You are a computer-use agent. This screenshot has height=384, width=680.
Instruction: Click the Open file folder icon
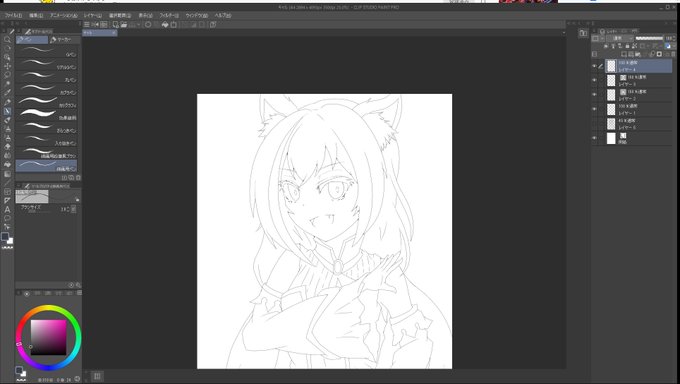[124, 25]
